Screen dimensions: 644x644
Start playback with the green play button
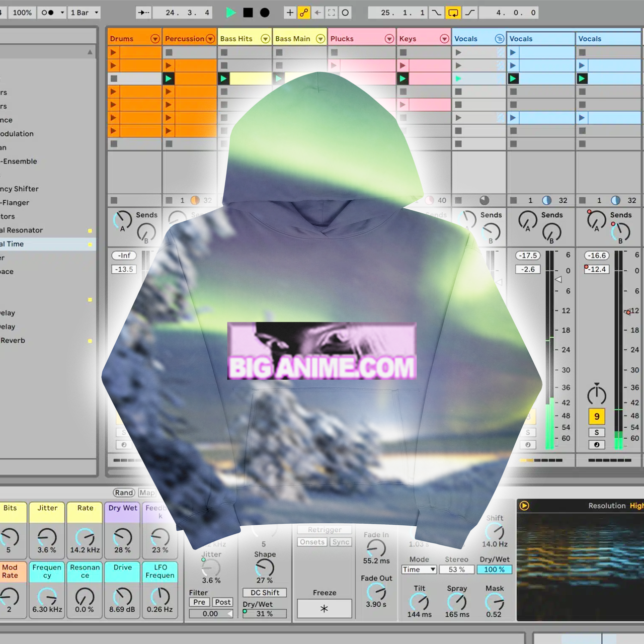(231, 13)
